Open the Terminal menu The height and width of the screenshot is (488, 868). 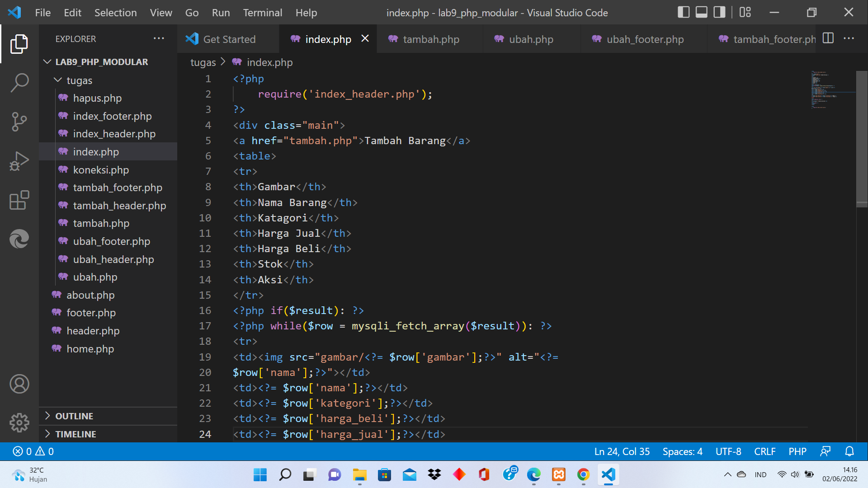pyautogui.click(x=263, y=13)
